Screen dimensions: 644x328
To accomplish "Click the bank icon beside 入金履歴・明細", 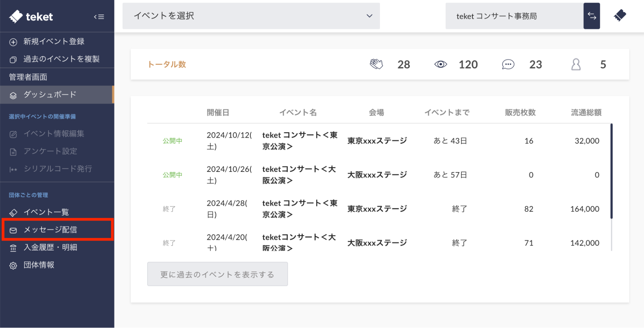I will tap(13, 248).
